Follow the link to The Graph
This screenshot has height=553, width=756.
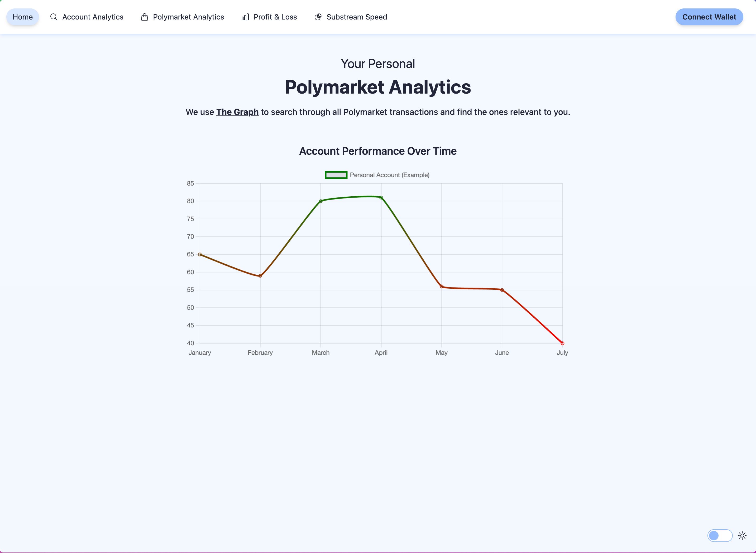(237, 112)
